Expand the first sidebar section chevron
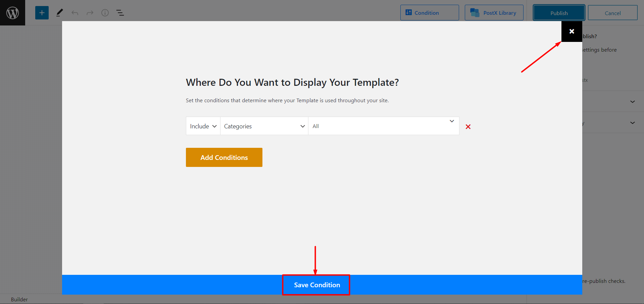This screenshot has height=304, width=644. click(632, 102)
